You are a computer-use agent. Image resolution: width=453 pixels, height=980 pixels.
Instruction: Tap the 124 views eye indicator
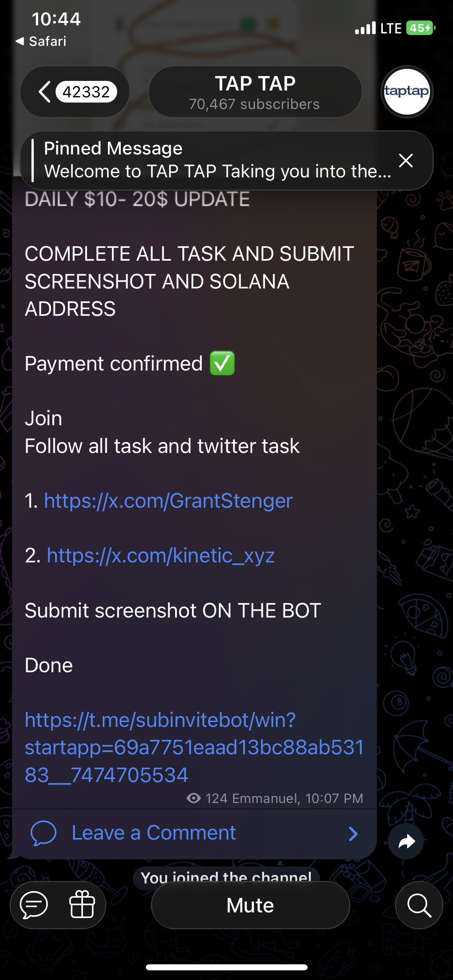(x=194, y=798)
